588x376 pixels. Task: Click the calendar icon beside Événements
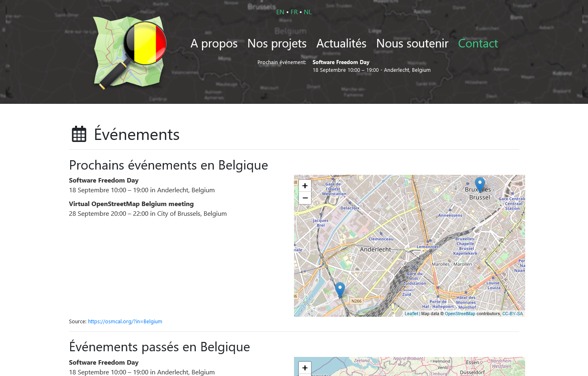pyautogui.click(x=79, y=134)
